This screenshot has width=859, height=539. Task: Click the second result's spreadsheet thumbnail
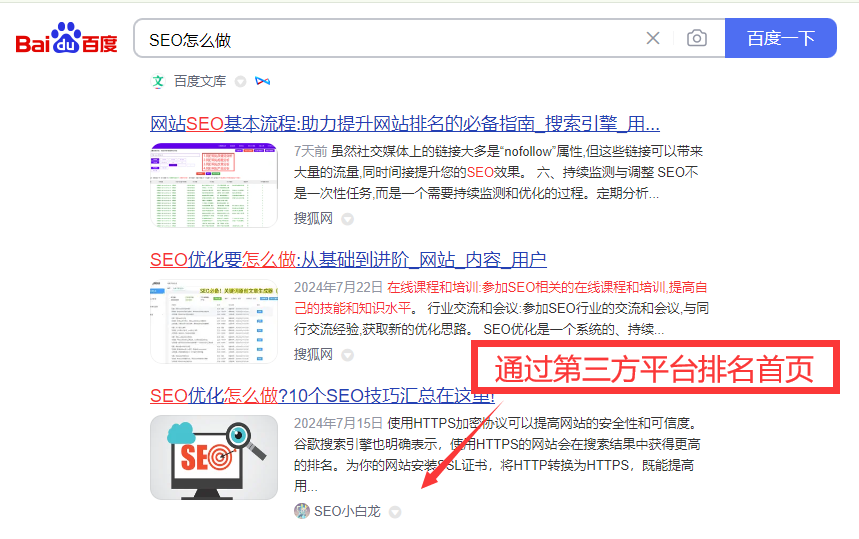pos(213,321)
